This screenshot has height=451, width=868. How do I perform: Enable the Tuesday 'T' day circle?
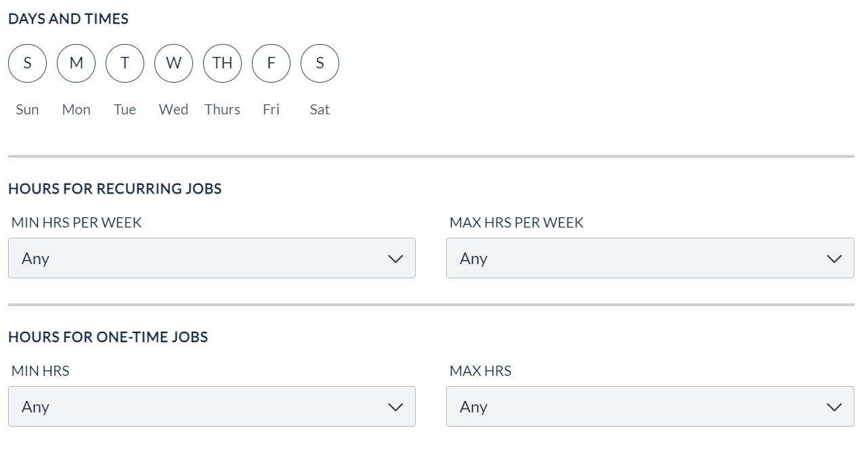point(125,63)
